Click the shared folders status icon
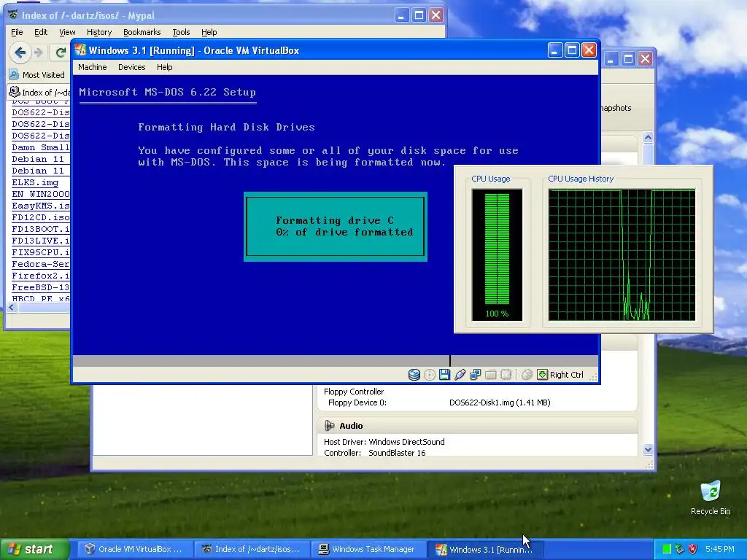 pos(490,375)
